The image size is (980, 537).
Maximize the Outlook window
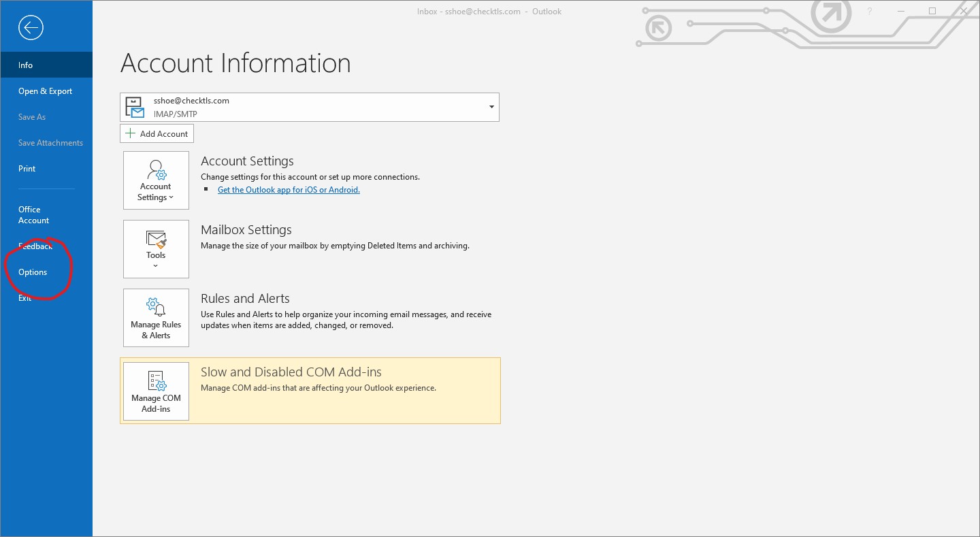932,11
